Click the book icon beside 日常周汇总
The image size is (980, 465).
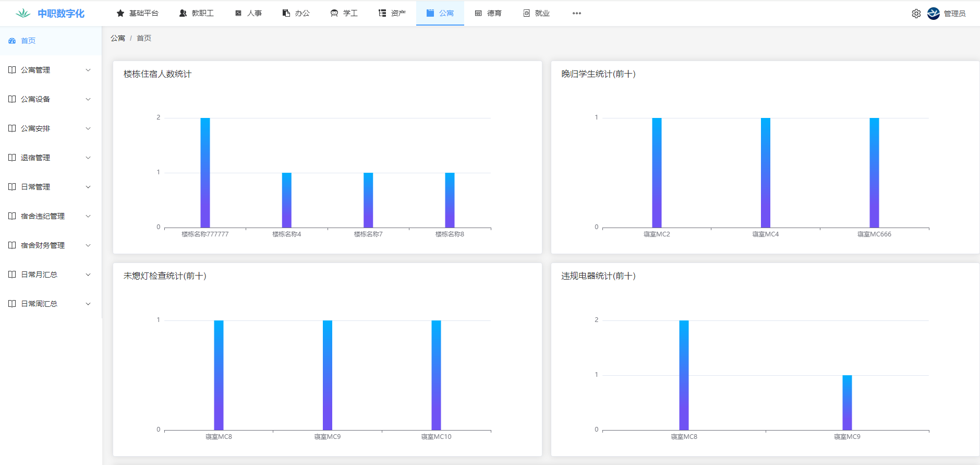pyautogui.click(x=12, y=304)
